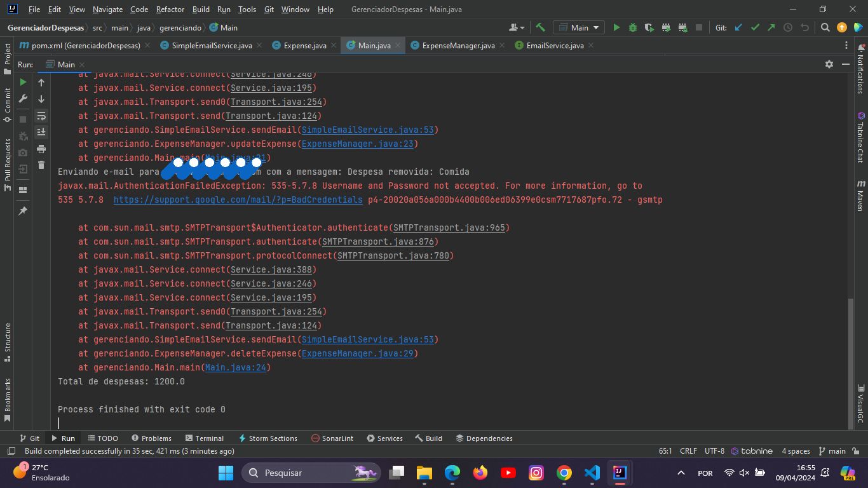Viewport: 868px width, 488px height.
Task: Click the console vertical scrollbar thumb
Action: pyautogui.click(x=851, y=364)
